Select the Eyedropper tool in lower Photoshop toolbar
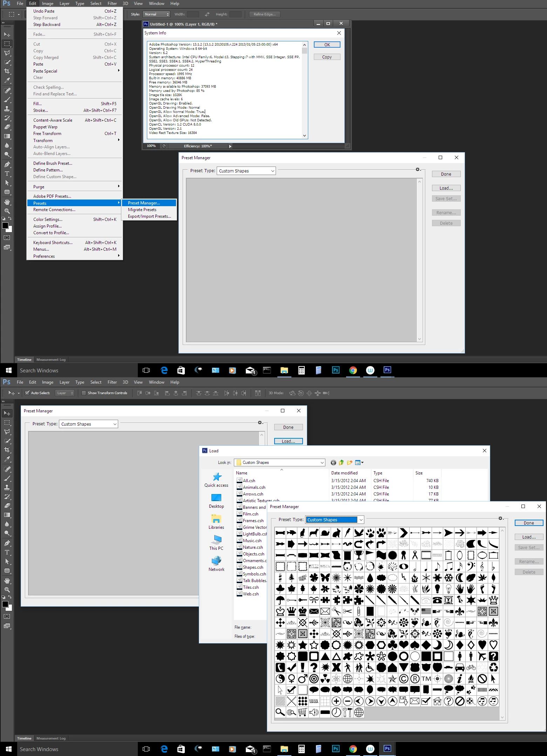 [x=7, y=459]
